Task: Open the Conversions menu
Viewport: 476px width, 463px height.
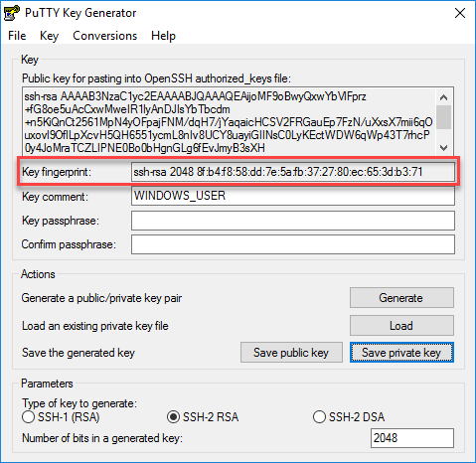Action: [104, 36]
